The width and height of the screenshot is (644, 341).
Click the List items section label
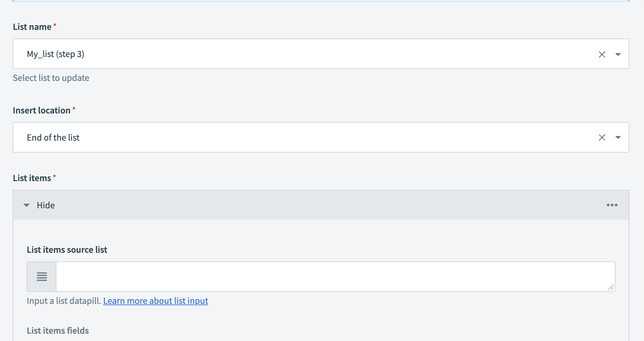pyautogui.click(x=32, y=178)
